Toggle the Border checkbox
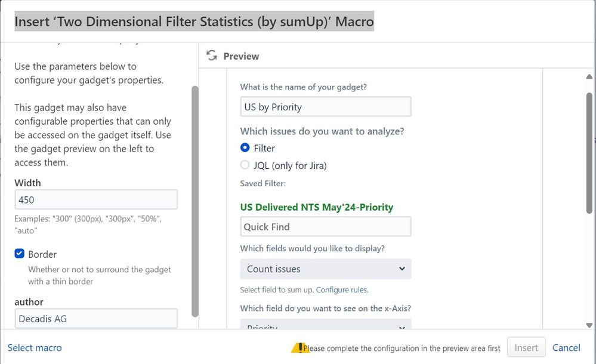 click(20, 254)
